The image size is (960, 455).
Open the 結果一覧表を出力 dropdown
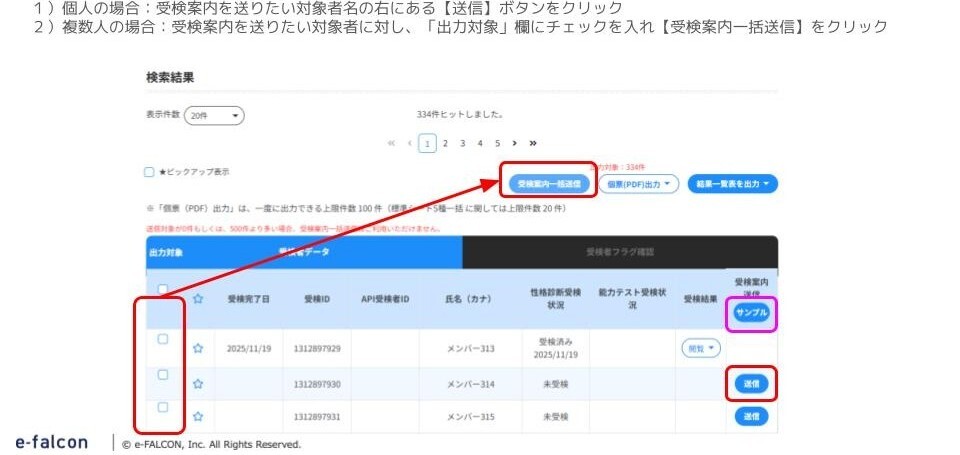(732, 184)
